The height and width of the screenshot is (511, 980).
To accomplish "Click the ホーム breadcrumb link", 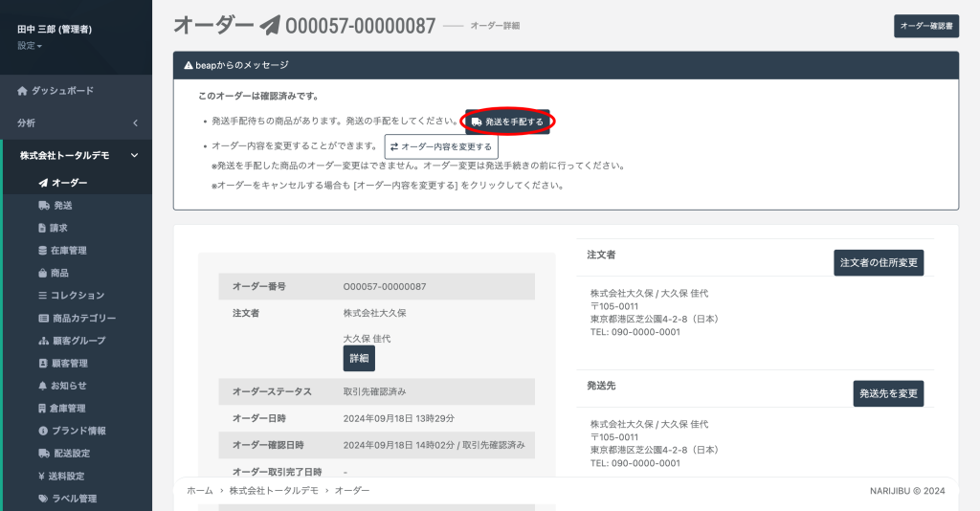I will [200, 490].
